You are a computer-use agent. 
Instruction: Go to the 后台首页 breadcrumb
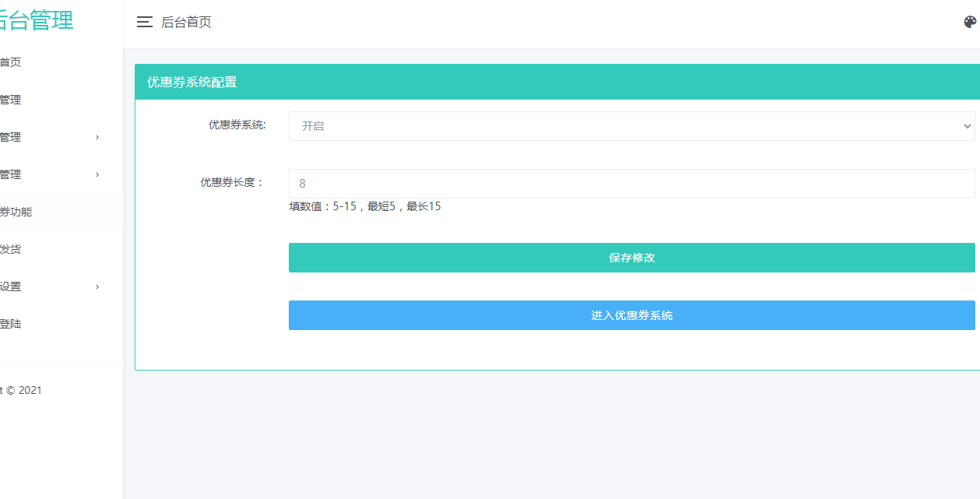(186, 23)
